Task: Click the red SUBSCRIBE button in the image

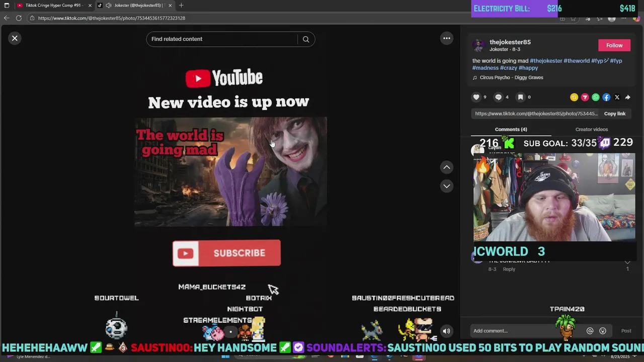Action: 226,253
